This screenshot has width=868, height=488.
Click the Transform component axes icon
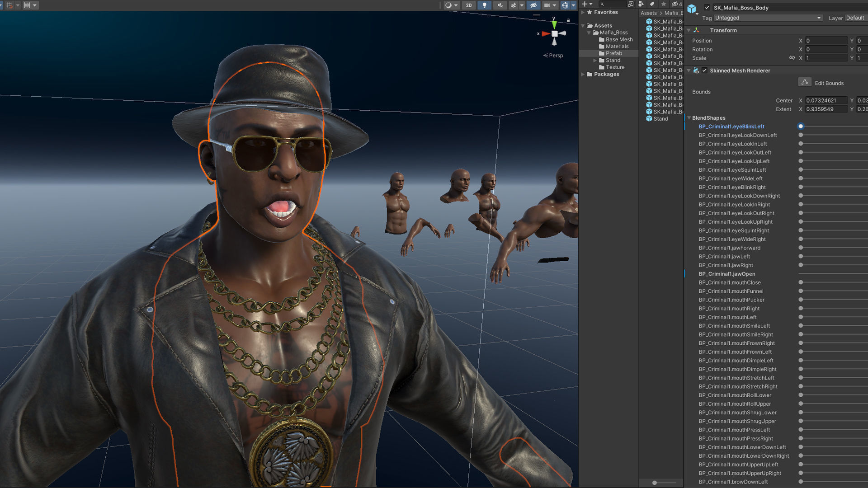pos(696,30)
